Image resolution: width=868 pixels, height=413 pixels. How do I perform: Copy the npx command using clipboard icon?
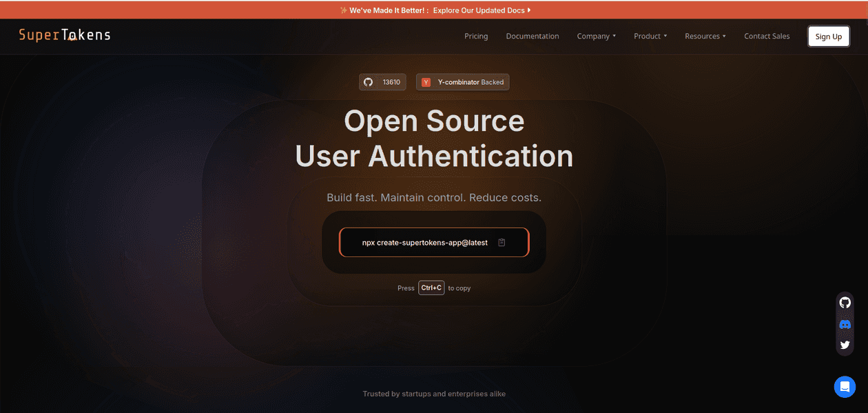pos(502,242)
